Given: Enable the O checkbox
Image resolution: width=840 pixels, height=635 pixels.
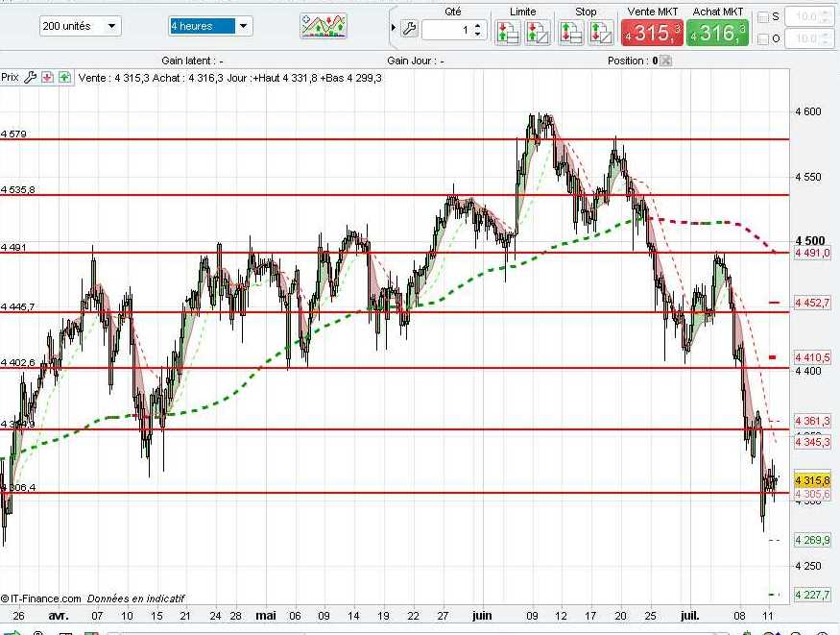Looking at the screenshot, I should 763,39.
